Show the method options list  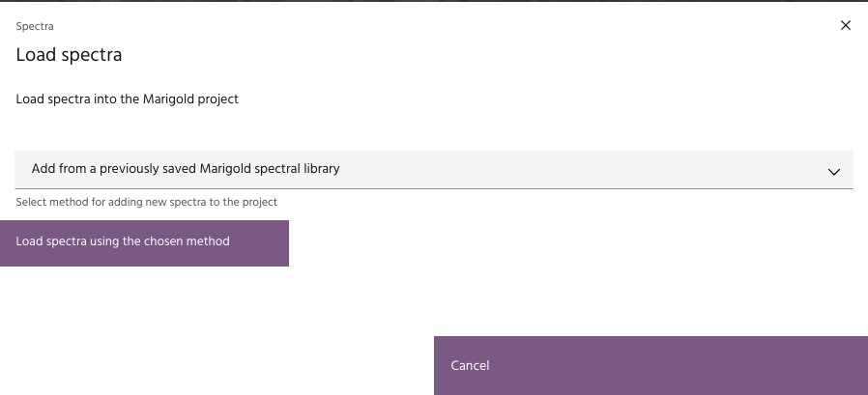(x=433, y=169)
